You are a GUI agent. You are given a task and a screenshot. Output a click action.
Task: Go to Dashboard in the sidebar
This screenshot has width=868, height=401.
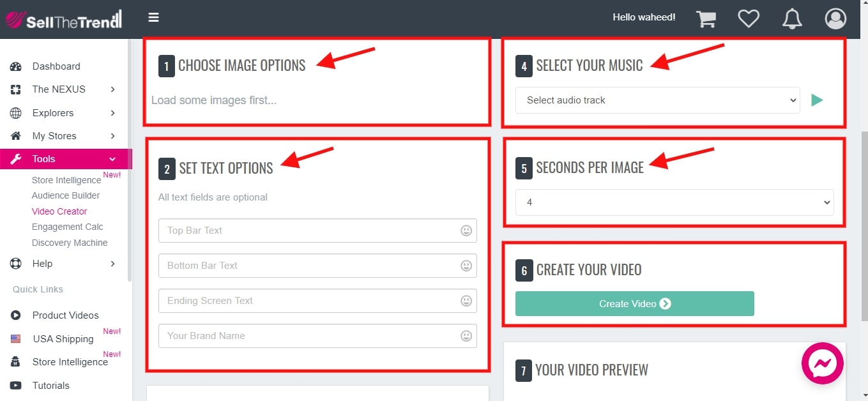pyautogui.click(x=56, y=66)
